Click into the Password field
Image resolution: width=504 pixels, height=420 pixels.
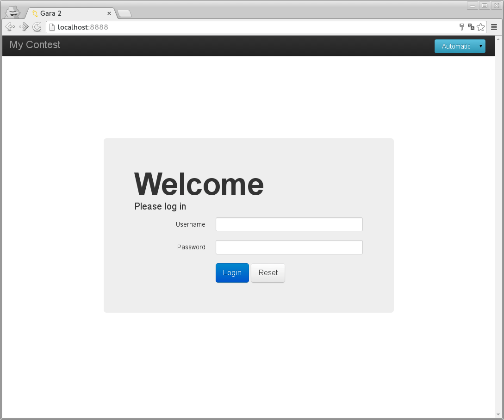[289, 247]
